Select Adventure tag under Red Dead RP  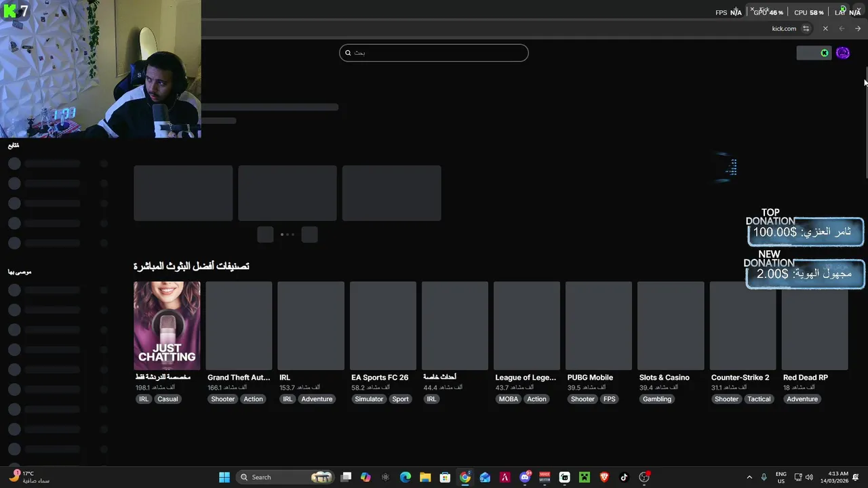pyautogui.click(x=802, y=399)
